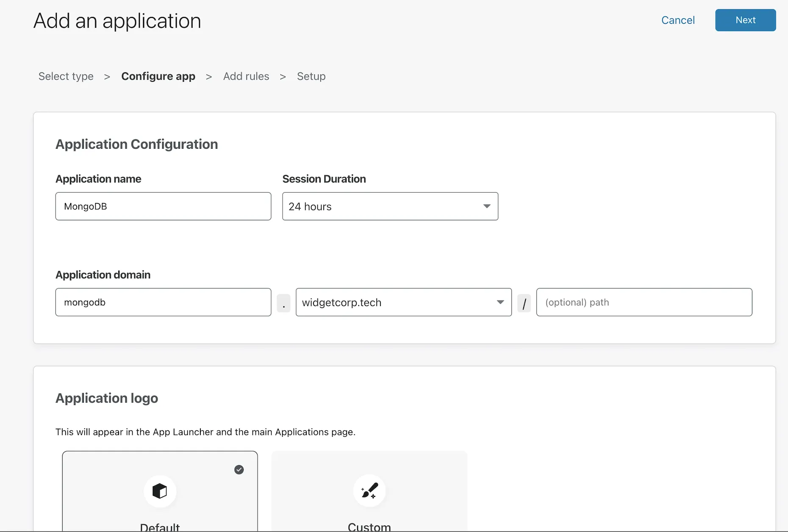Click the checkmark badge on Default logo
This screenshot has height=532, width=788.
coord(239,469)
